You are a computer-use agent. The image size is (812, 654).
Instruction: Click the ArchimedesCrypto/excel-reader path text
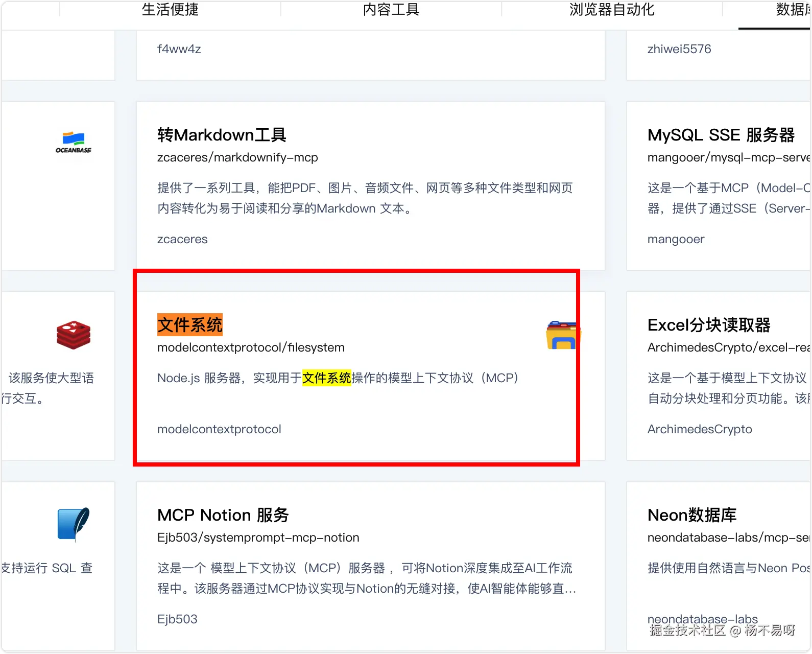point(729,347)
